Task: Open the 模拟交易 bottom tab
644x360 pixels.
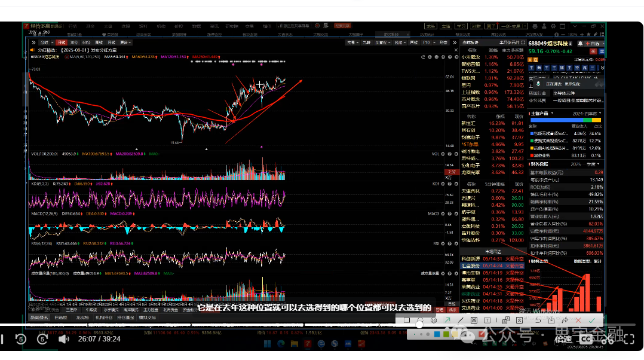Action: 148,318
